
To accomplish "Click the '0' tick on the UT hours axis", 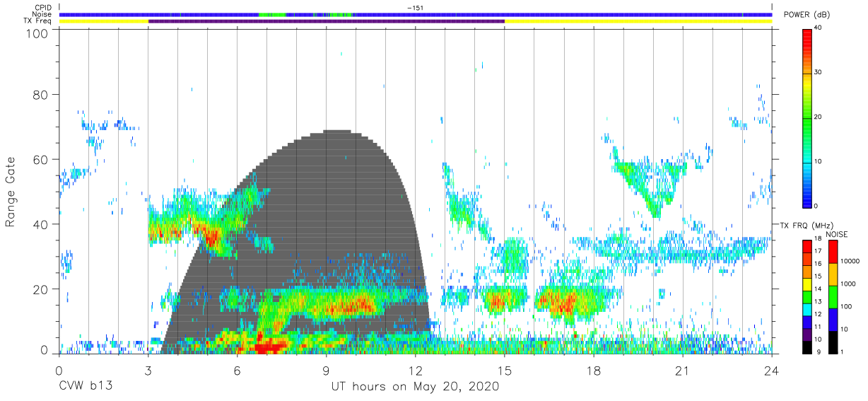I will point(59,371).
